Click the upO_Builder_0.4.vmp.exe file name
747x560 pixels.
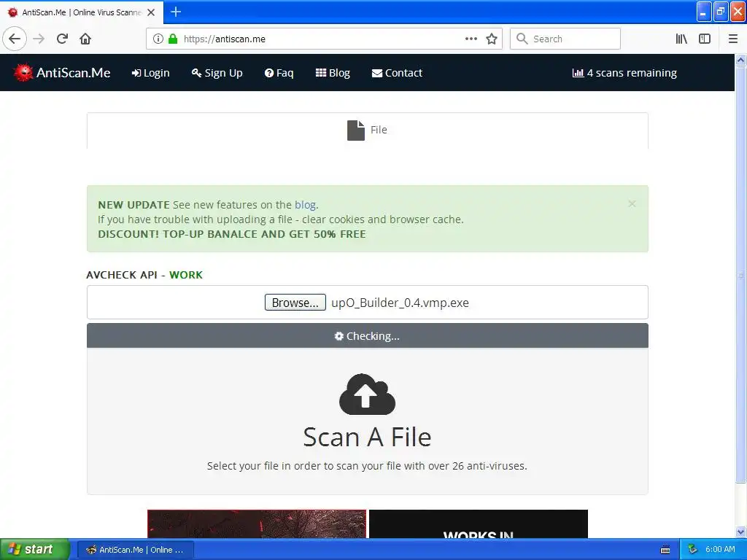tap(400, 303)
